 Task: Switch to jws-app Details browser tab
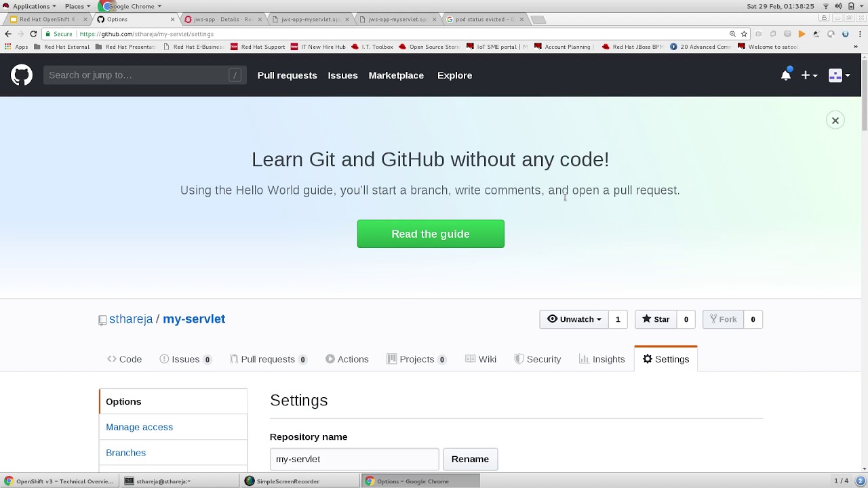(222, 19)
